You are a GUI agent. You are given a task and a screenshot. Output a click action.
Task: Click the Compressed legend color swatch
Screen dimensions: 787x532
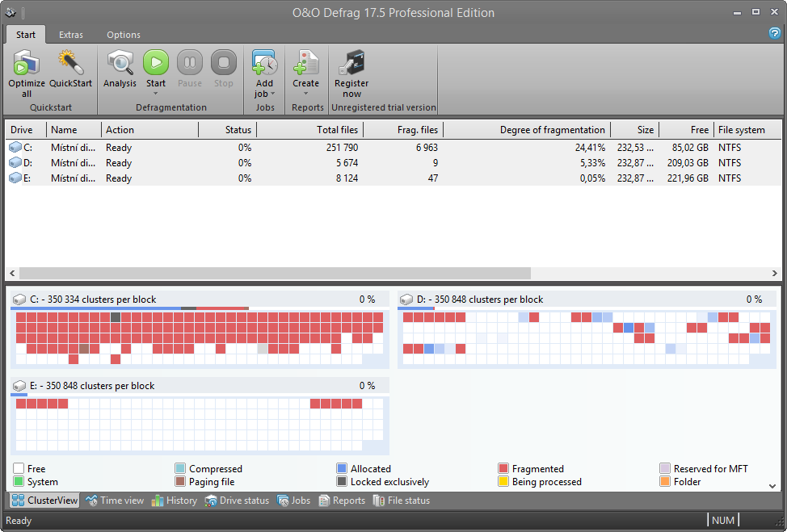click(180, 468)
